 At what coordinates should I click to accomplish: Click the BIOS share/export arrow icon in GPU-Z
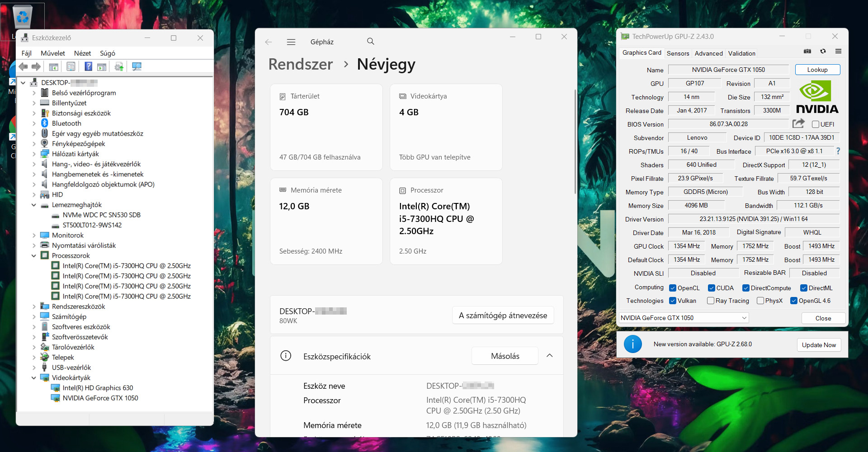(x=798, y=123)
